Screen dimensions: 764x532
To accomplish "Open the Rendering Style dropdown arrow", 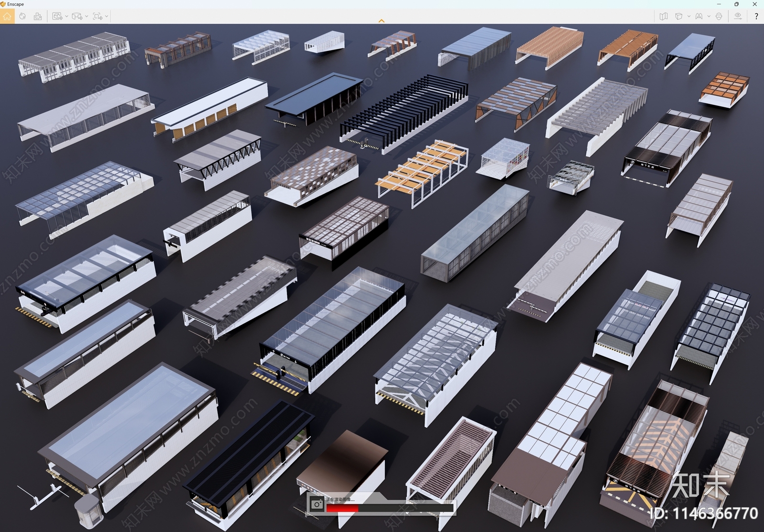I will tap(689, 16).
